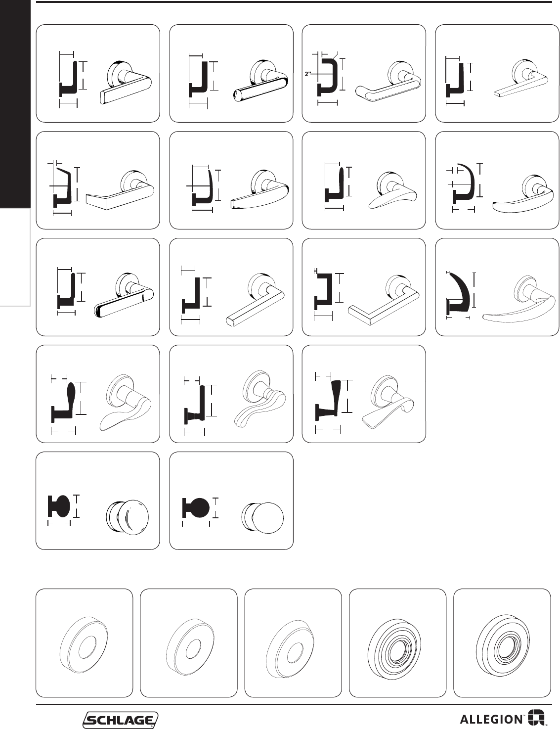
Task: Choose the teardrop scroll lever starting the fourth row
Action: click(98, 394)
